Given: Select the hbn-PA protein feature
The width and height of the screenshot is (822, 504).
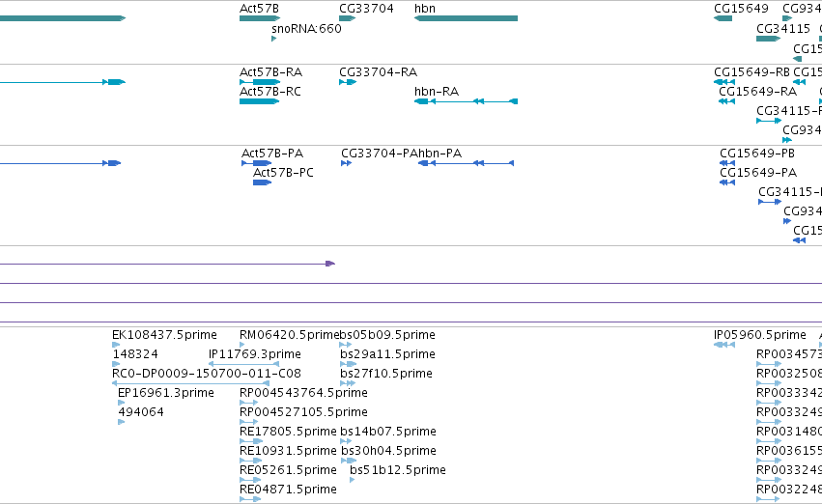Looking at the screenshot, I should point(466,163).
